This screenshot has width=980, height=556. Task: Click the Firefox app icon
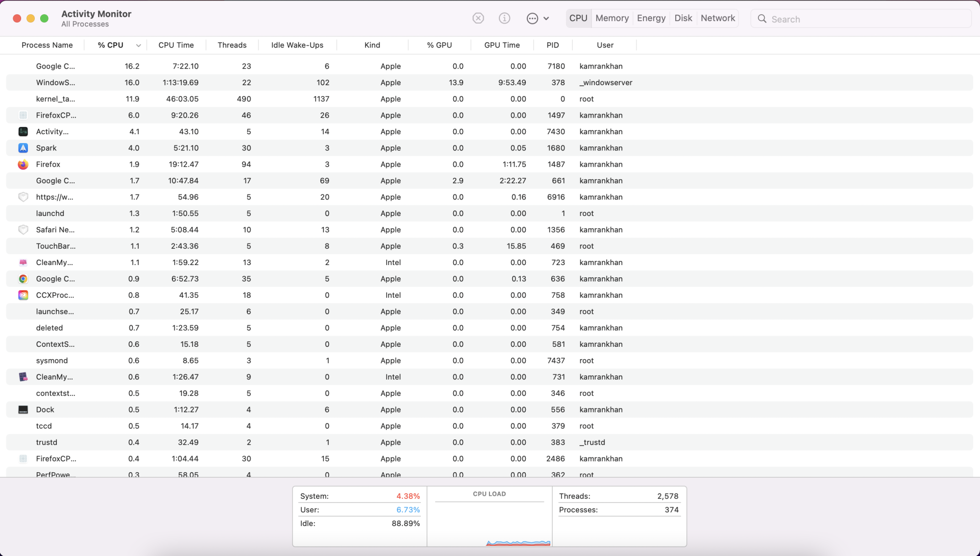[23, 164]
